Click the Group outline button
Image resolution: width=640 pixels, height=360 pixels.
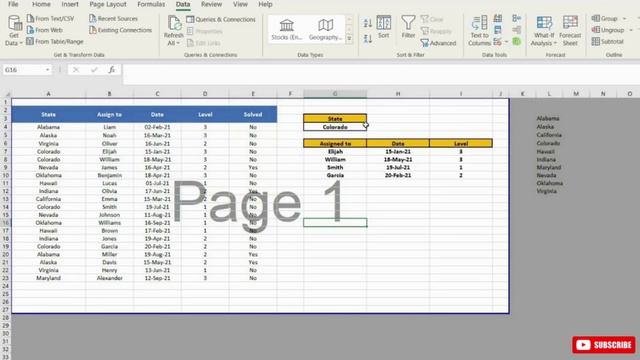click(604, 18)
